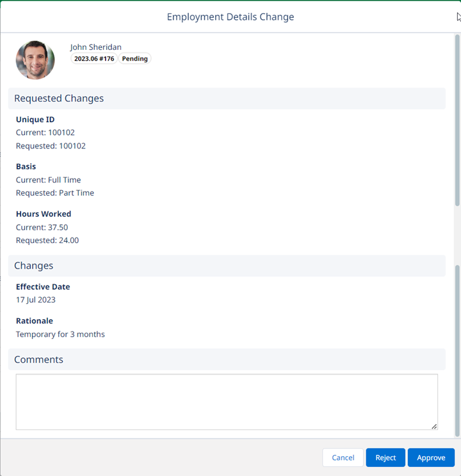461x476 pixels.
Task: Reject the employment change request
Action: [385, 457]
